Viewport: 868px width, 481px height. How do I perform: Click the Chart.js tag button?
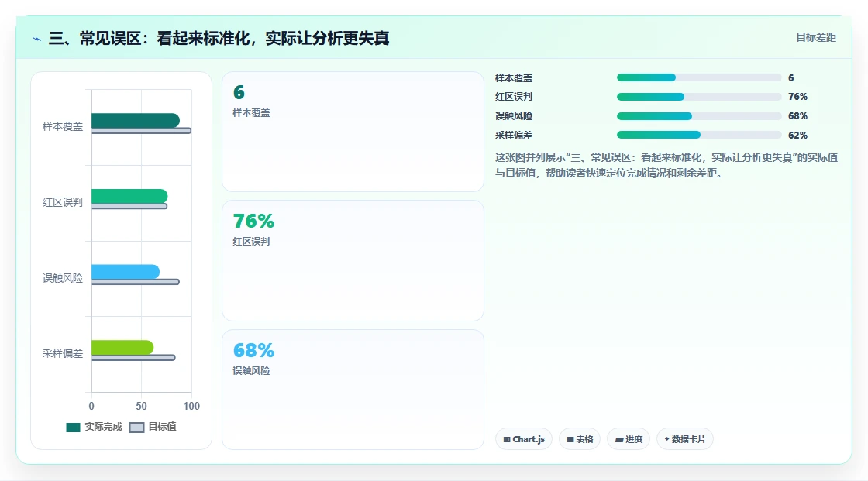point(524,439)
